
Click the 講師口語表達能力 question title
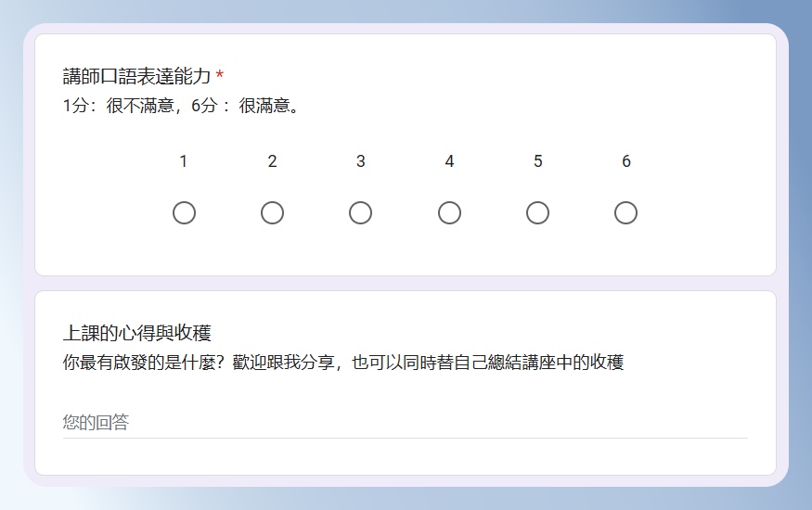[x=136, y=76]
